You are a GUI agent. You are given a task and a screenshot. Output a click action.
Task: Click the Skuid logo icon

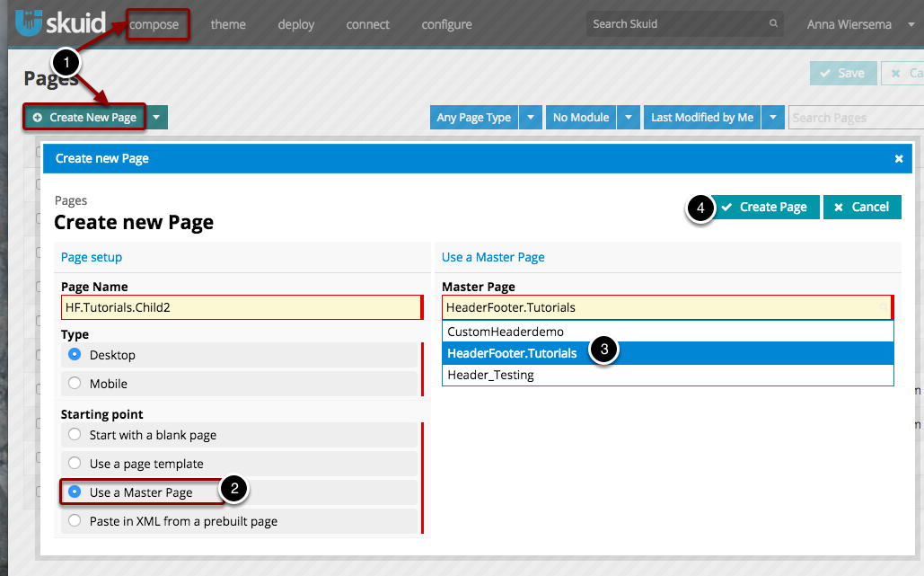pyautogui.click(x=29, y=22)
